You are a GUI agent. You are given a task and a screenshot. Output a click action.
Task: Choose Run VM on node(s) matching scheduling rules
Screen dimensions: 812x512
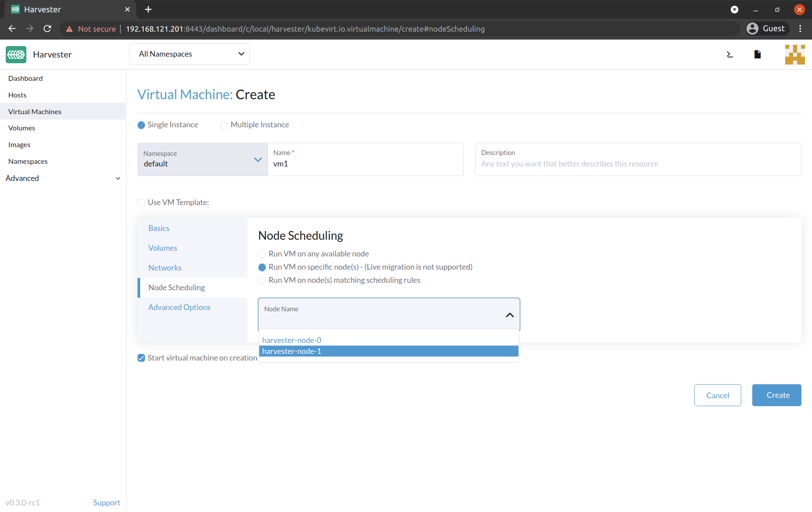[262, 281]
